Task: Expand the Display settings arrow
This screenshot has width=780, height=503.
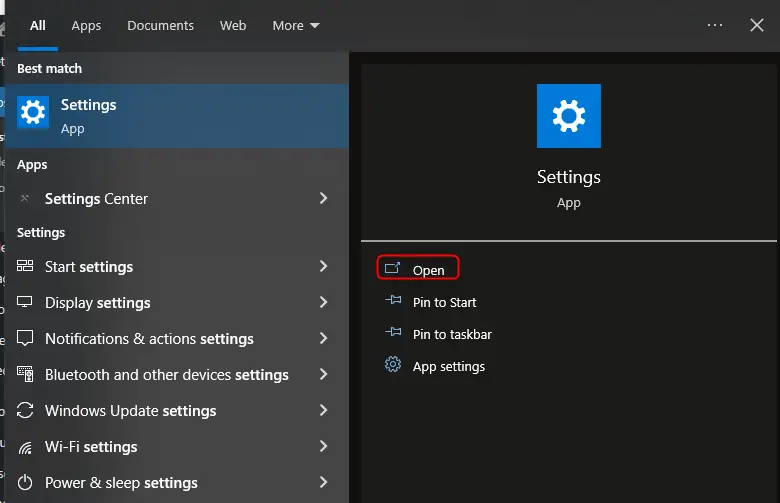Action: point(323,303)
